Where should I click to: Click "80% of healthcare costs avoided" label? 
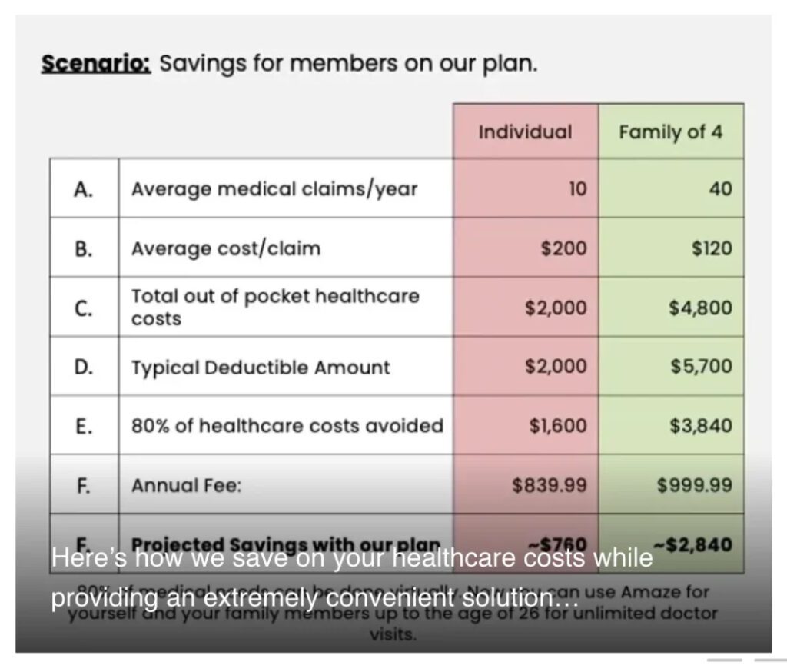[287, 425]
